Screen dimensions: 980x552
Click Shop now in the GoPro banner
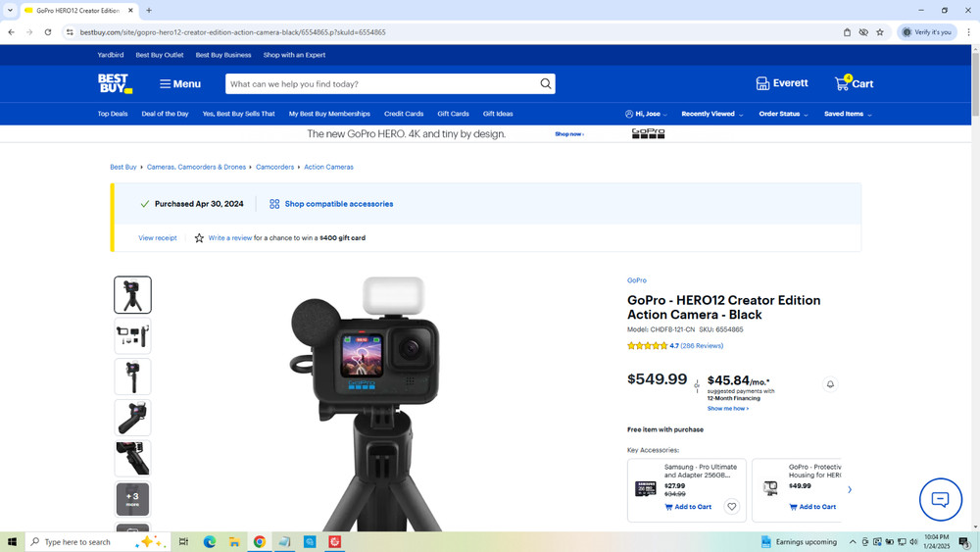point(568,133)
